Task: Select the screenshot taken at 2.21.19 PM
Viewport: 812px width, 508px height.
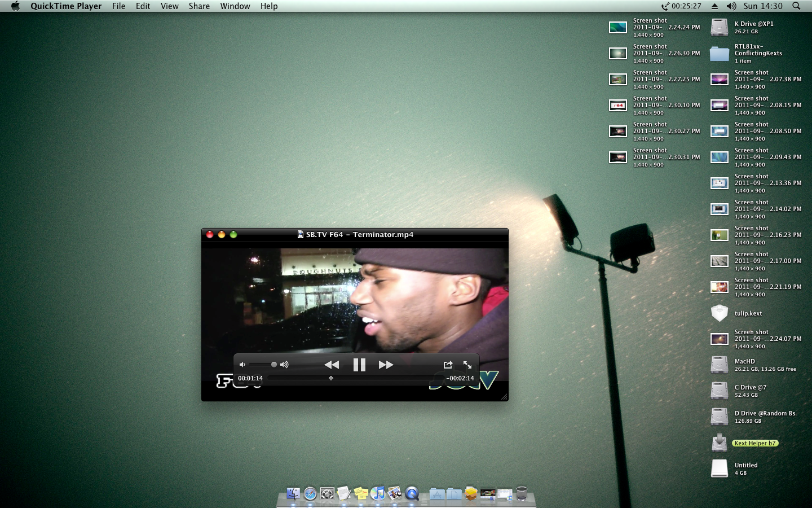Action: [x=720, y=287]
